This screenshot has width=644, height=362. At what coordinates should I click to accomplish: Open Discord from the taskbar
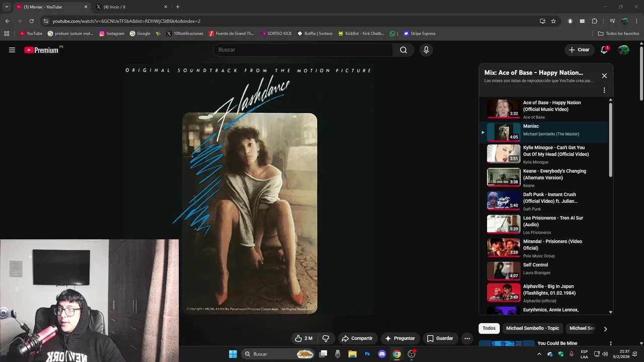(x=382, y=354)
